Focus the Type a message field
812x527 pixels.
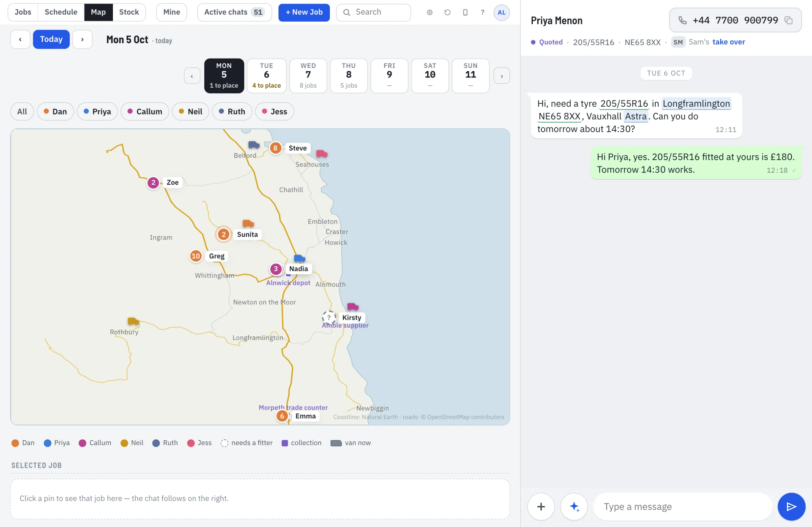682,506
